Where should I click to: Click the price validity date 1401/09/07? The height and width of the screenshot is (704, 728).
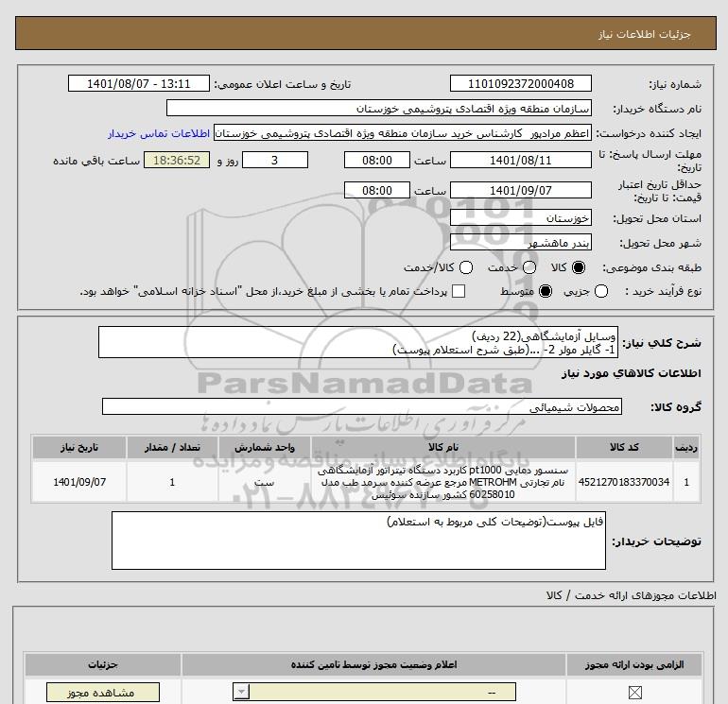520,190
